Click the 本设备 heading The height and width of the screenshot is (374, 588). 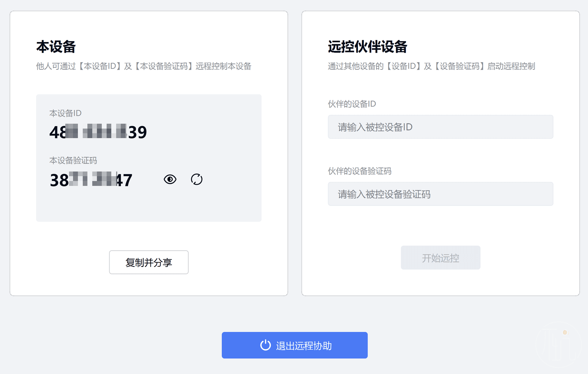point(56,47)
